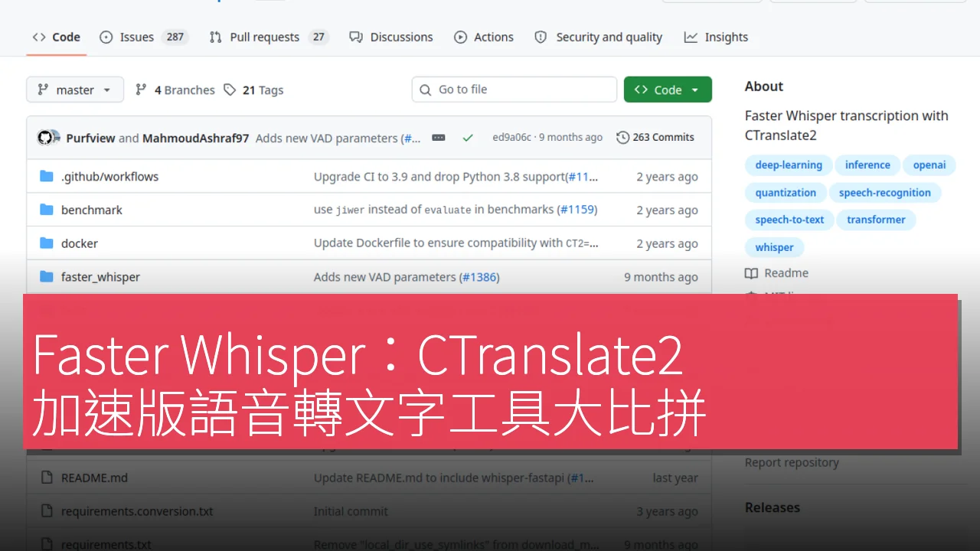The width and height of the screenshot is (980, 551).
Task: Open 'Initial commit' message link
Action: pos(351,511)
